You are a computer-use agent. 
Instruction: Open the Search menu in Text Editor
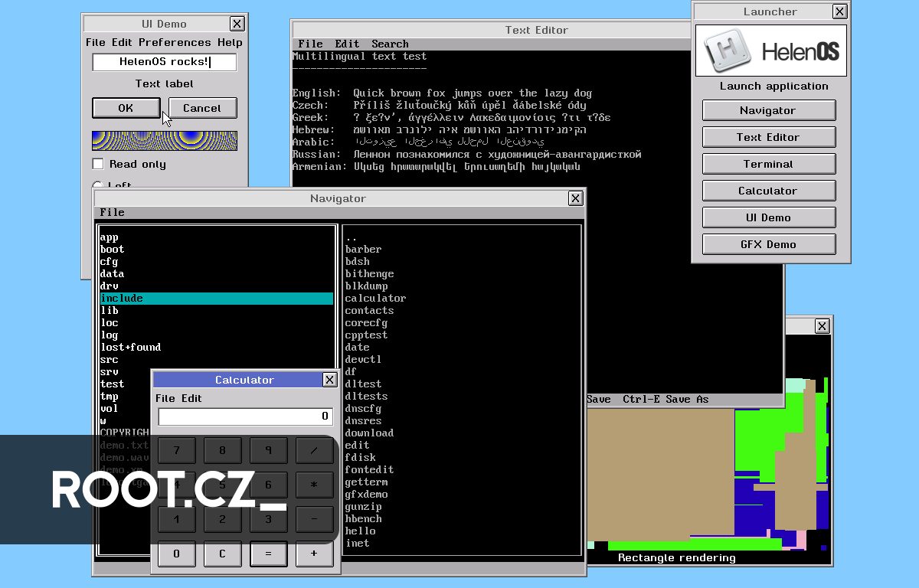pos(390,44)
